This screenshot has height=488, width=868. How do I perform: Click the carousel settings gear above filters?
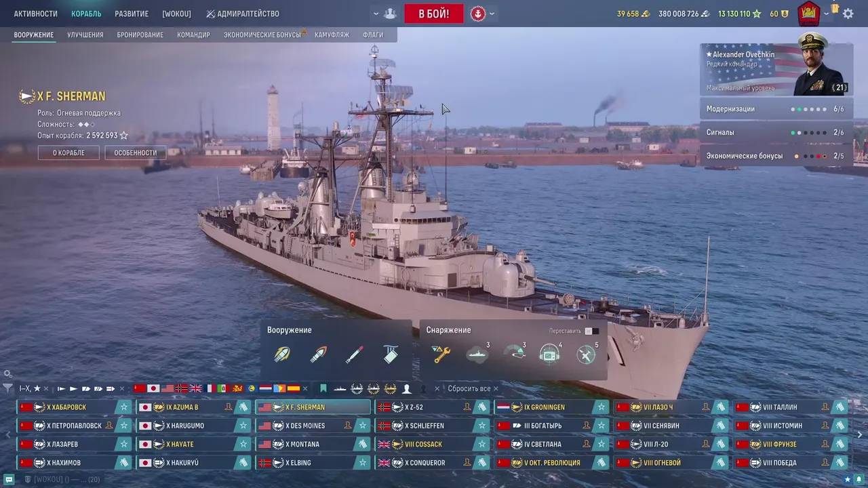(7, 373)
